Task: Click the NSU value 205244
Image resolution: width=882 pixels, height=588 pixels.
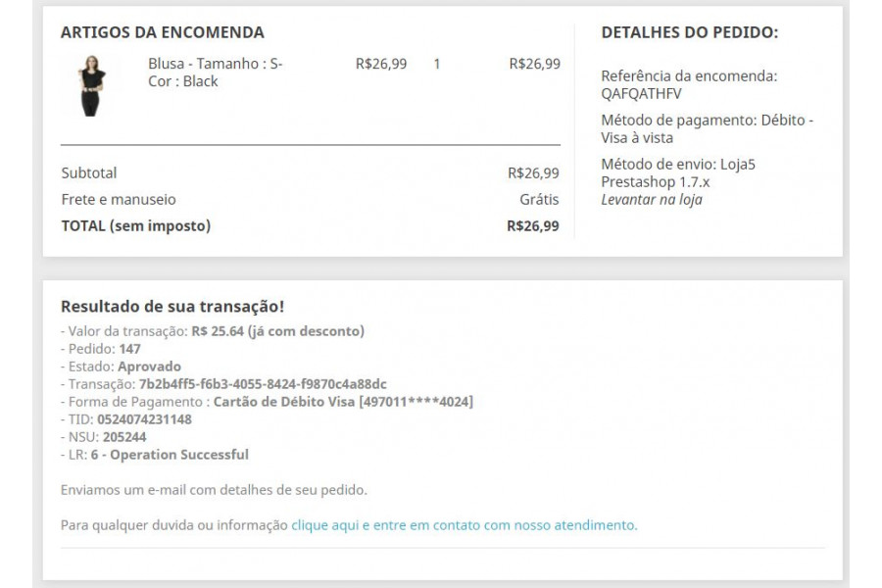Action: (124, 437)
